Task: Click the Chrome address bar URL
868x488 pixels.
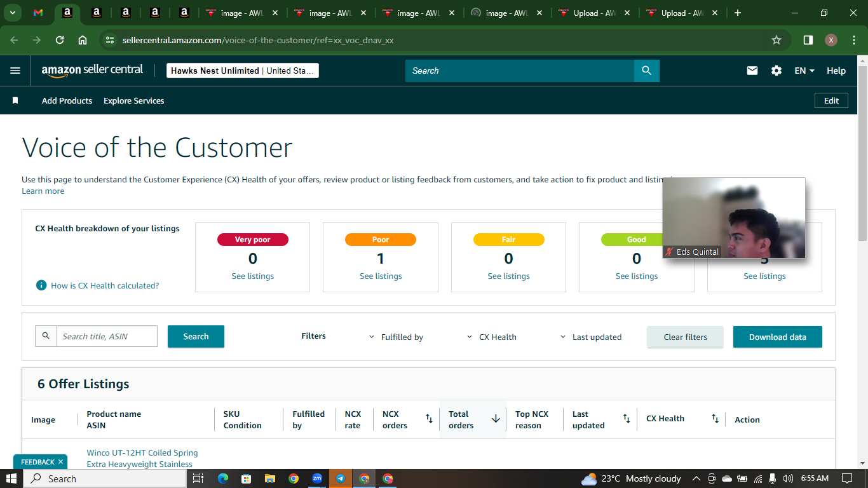Action: coord(258,40)
